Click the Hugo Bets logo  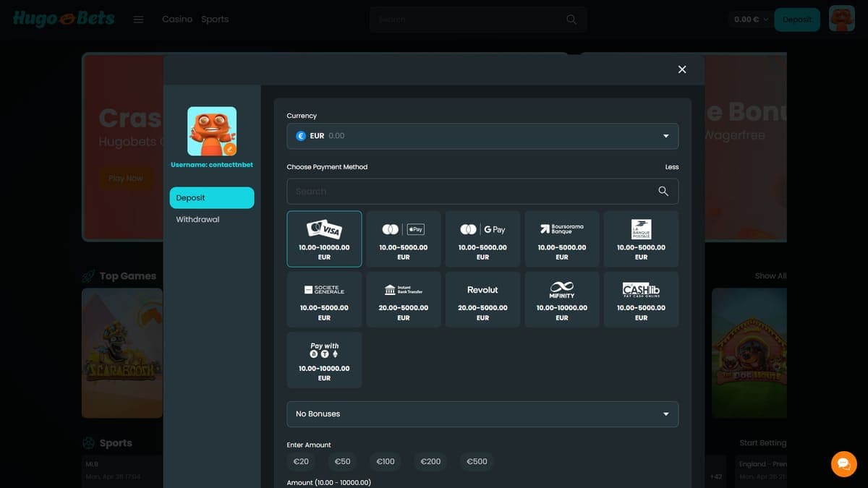(x=64, y=19)
